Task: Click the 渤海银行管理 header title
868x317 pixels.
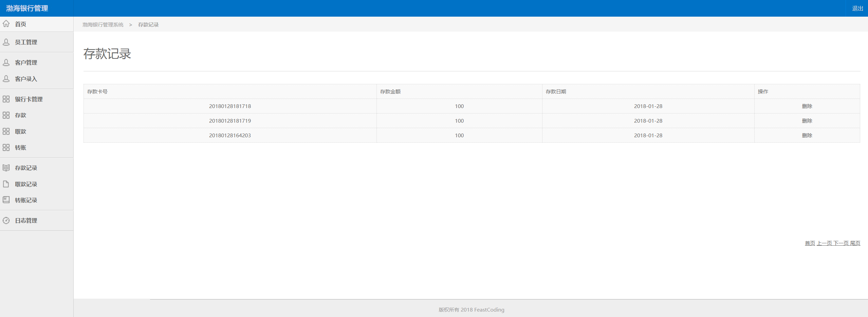Action: click(x=27, y=8)
